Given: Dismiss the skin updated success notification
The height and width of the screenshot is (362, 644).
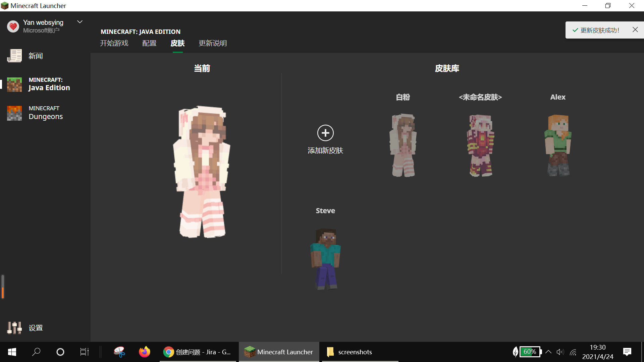Looking at the screenshot, I should (x=635, y=29).
